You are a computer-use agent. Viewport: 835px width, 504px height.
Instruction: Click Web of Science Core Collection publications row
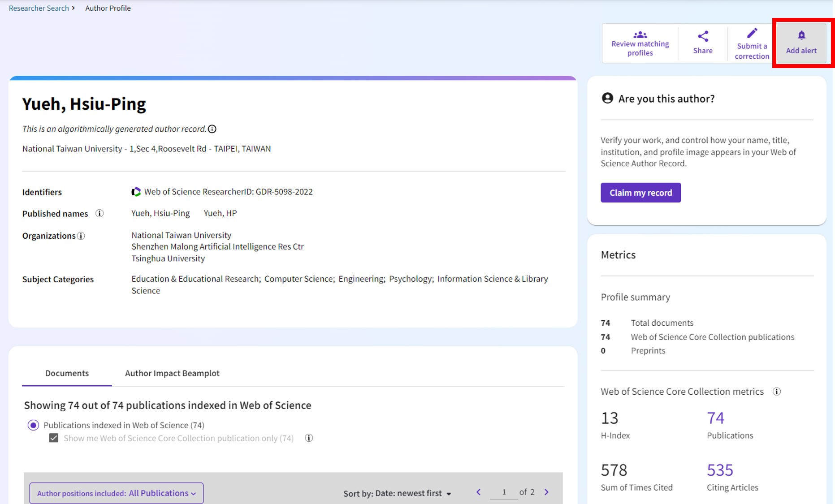697,337
